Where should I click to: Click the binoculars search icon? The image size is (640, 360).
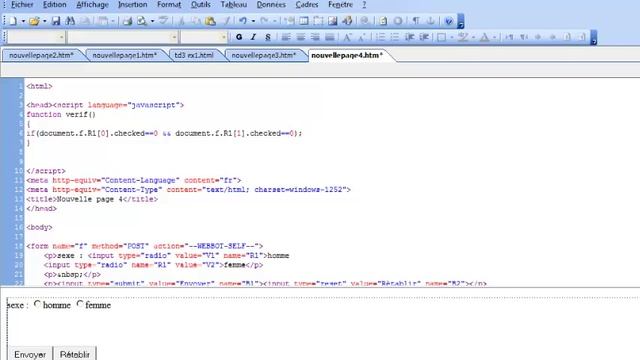click(x=70, y=21)
